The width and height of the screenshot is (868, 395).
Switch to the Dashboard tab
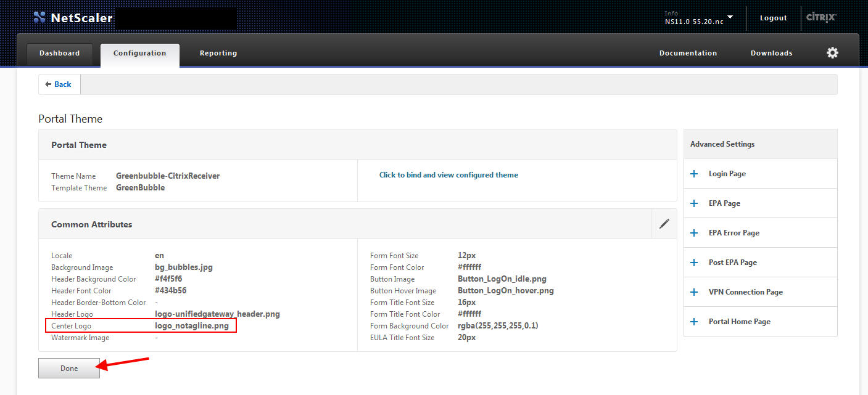point(60,54)
